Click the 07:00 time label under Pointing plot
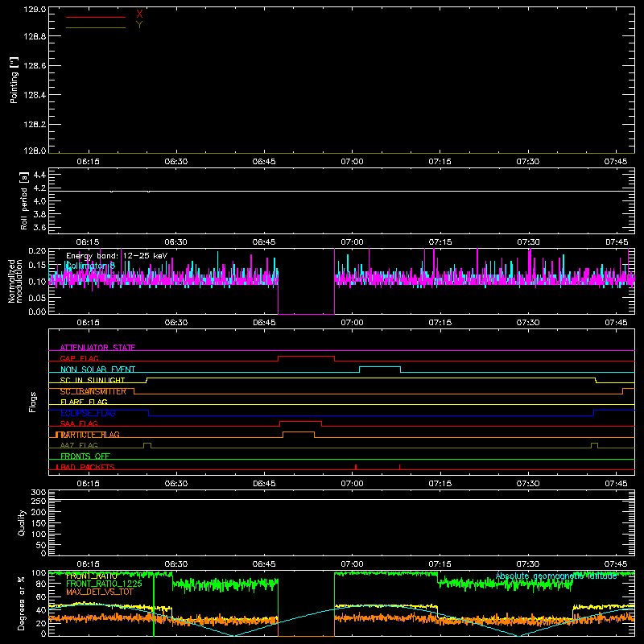 tap(352, 162)
